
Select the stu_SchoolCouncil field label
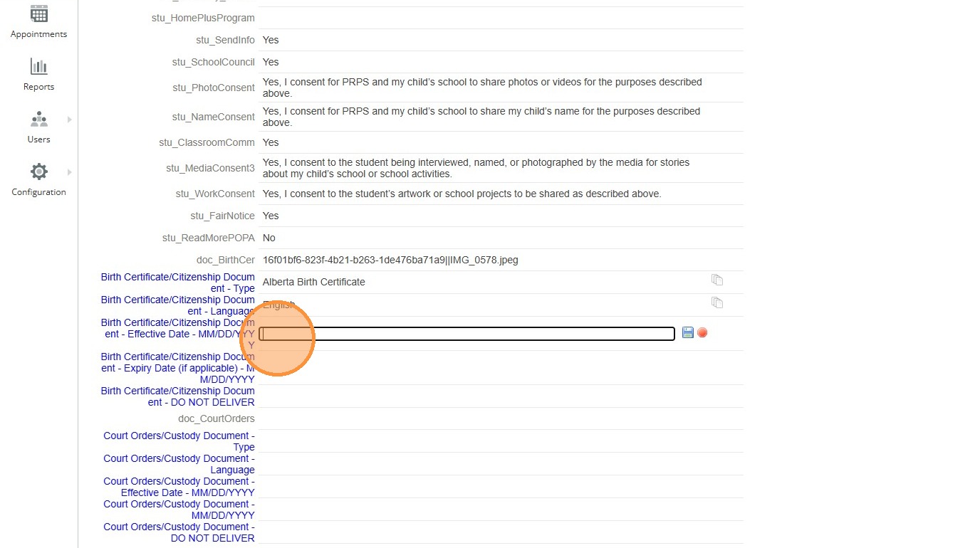click(x=214, y=62)
